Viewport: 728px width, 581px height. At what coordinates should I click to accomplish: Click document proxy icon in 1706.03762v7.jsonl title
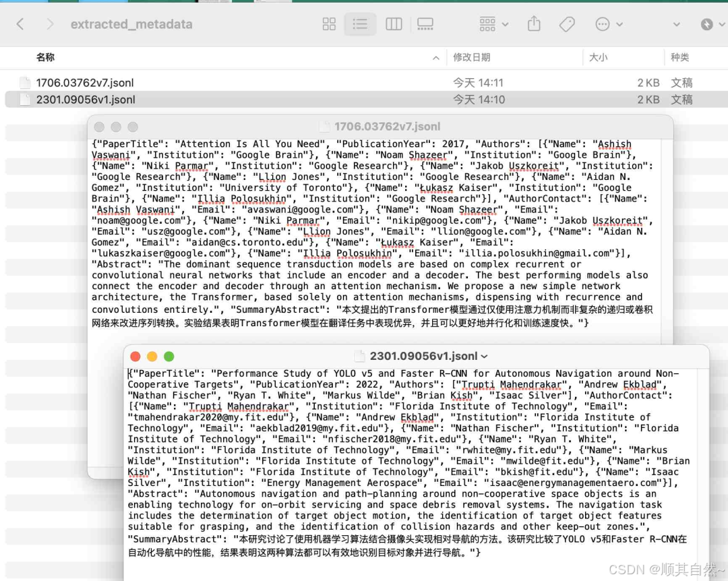pos(324,126)
